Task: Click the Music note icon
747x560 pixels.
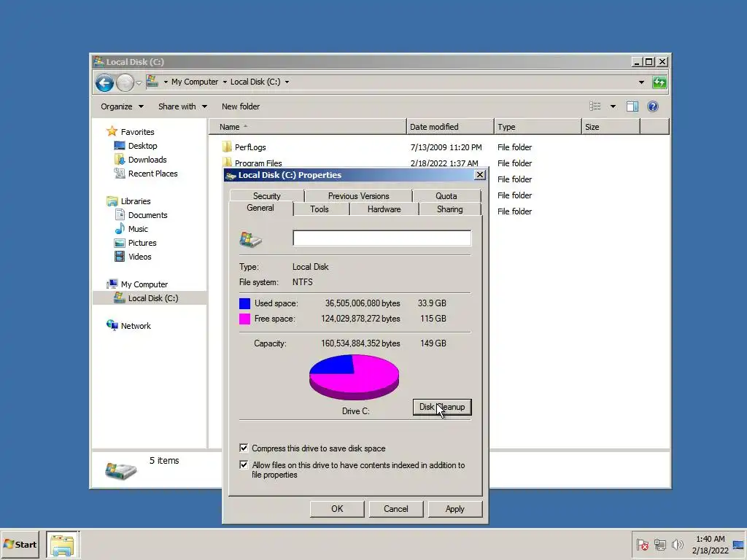Action: [120, 228]
